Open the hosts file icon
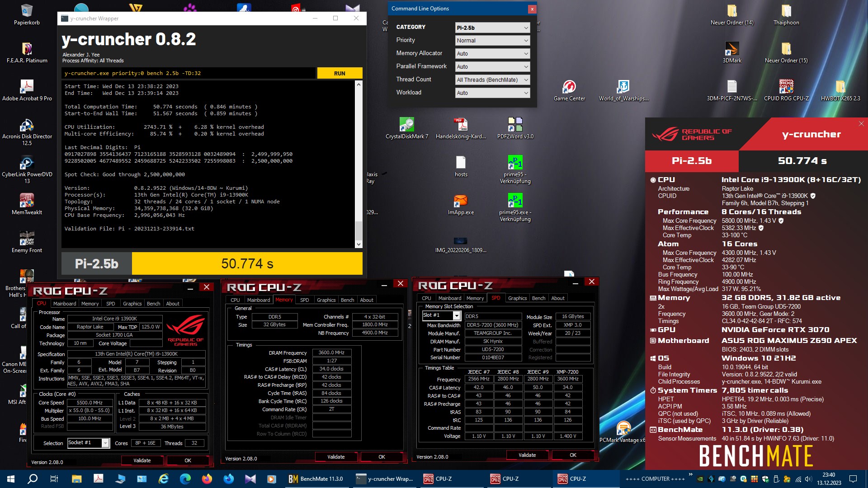The width and height of the screenshot is (868, 488). click(461, 166)
